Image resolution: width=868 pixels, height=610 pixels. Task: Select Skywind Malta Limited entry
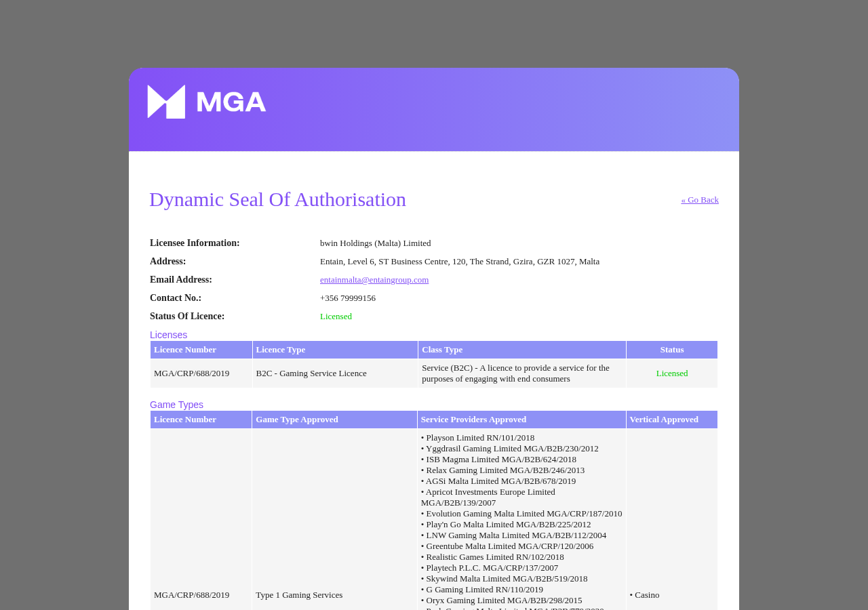coord(505,579)
